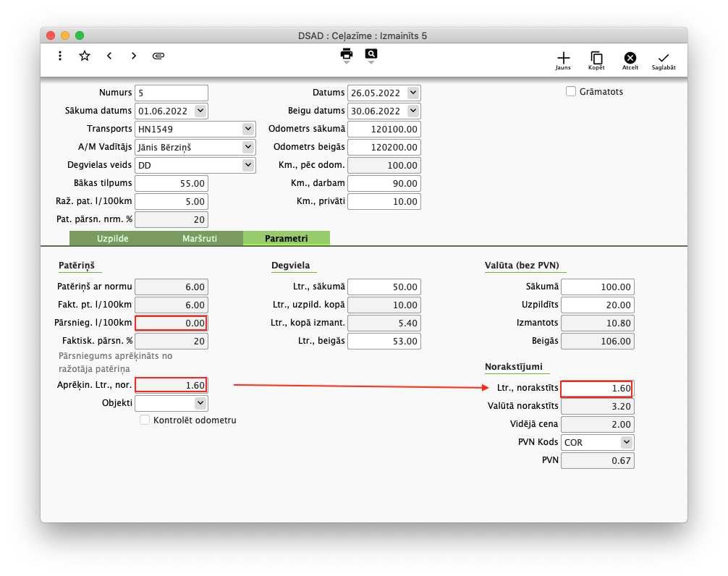Expand the Transports dropdown
Image resolution: width=728 pixels, height=576 pixels.
[x=248, y=129]
